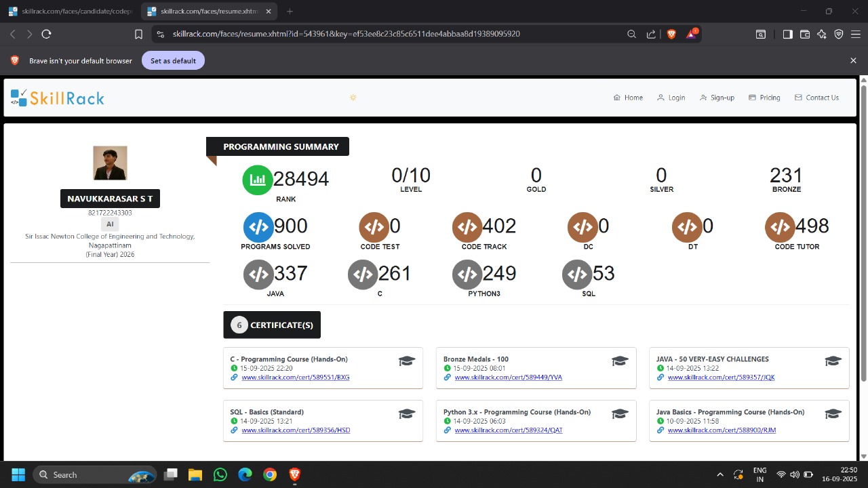
Task: Click the 0/10 level value
Action: click(411, 175)
